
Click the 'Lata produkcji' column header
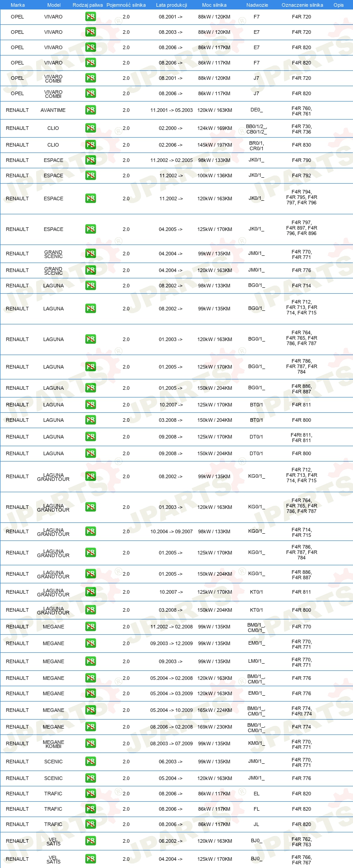pos(172,5)
